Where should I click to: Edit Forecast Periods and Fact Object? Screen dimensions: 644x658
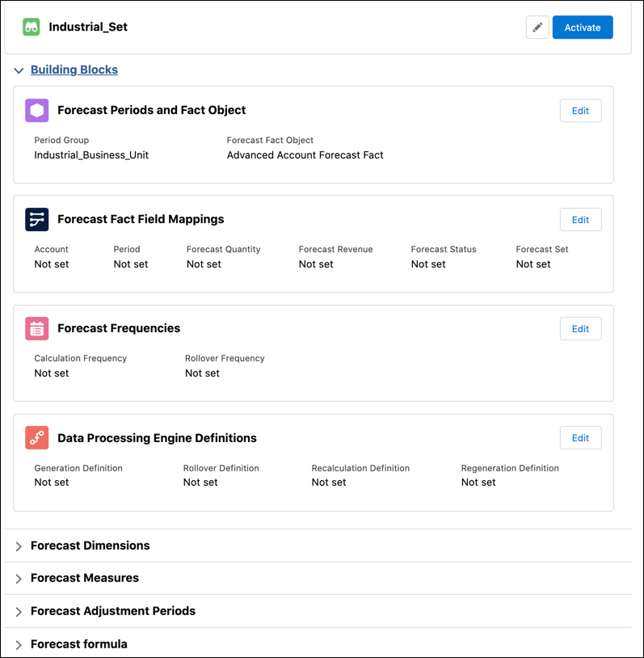click(x=580, y=111)
